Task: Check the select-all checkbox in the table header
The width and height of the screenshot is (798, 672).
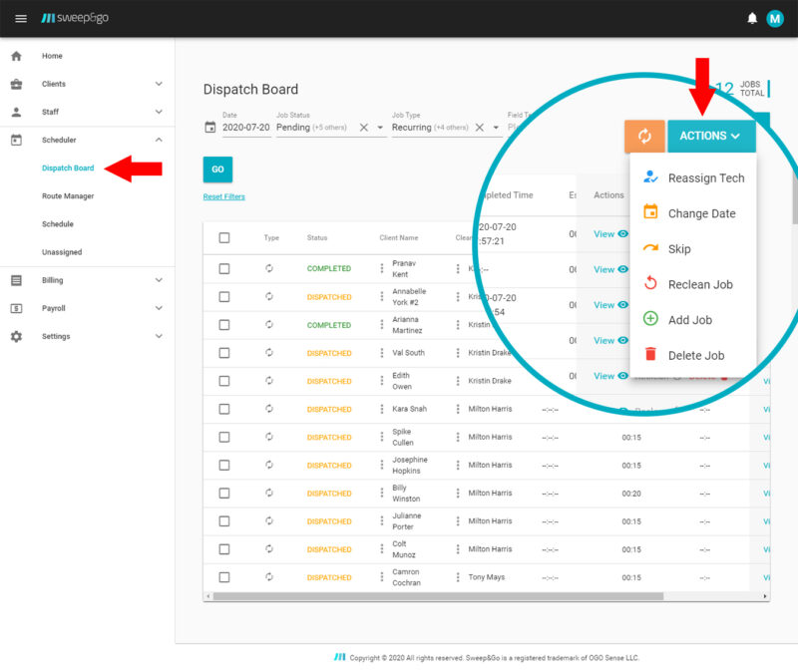Action: point(223,237)
